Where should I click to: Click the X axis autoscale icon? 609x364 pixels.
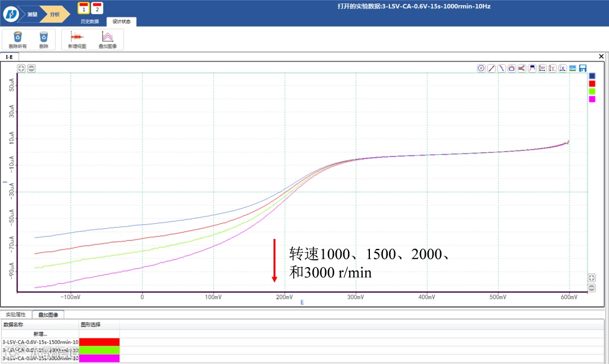562,68
